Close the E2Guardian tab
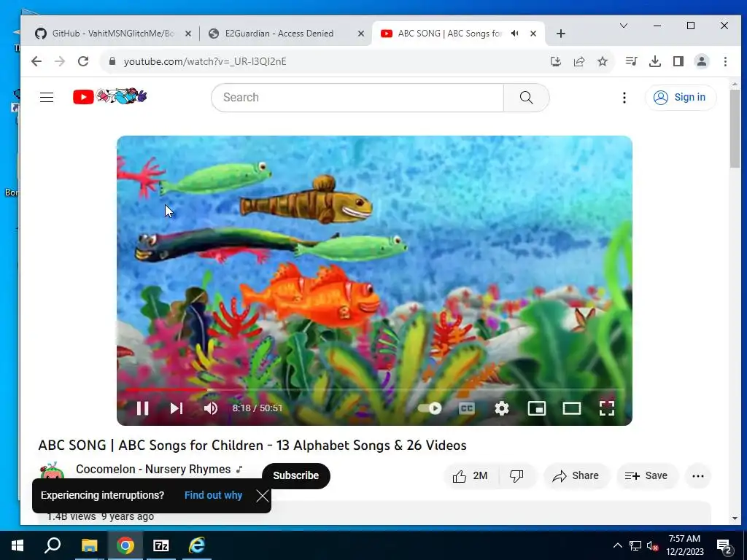Screen dimensions: 747x560 click(360, 34)
